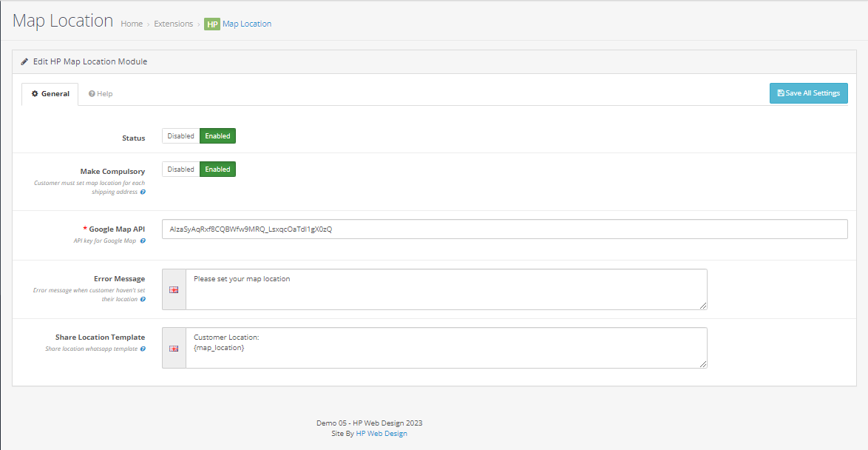Set Status to Enabled
The image size is (868, 450).
217,136
